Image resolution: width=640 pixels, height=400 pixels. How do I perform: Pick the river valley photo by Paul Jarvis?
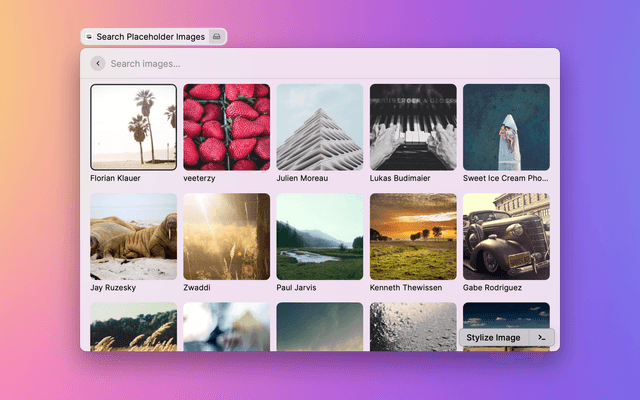click(x=320, y=237)
